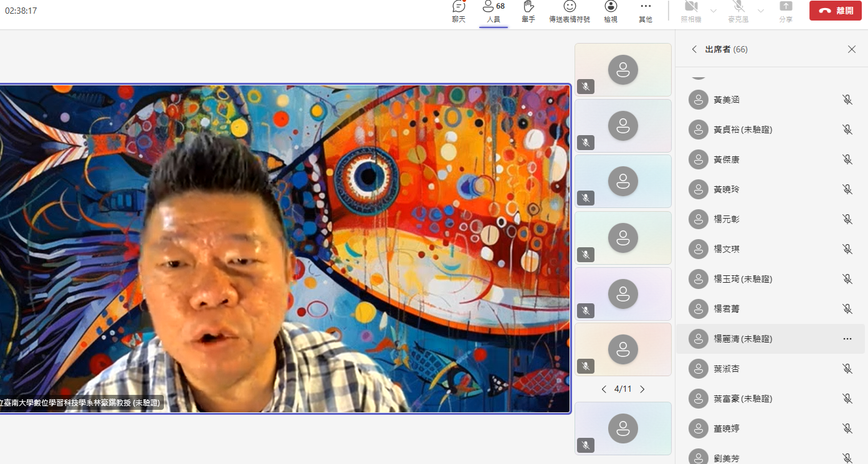Click the 林豪鏘教授 speaker name label

click(x=82, y=403)
